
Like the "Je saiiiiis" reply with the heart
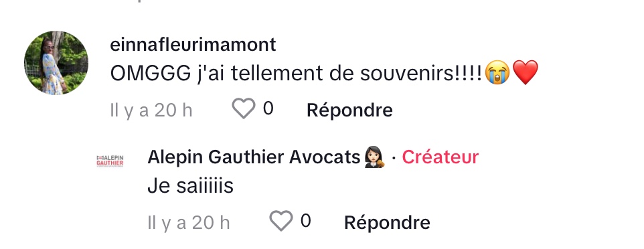[x=281, y=221]
